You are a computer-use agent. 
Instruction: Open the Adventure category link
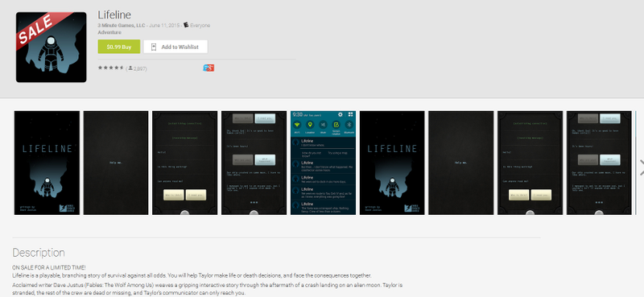pos(109,32)
